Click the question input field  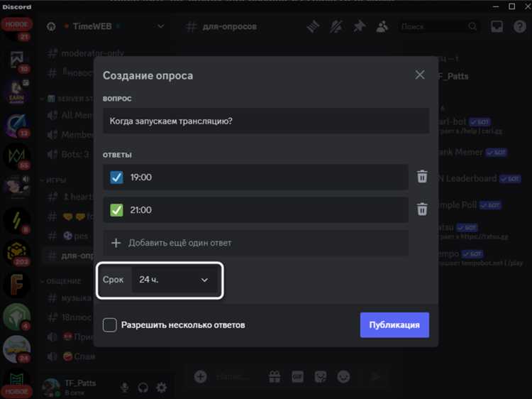[x=266, y=121]
